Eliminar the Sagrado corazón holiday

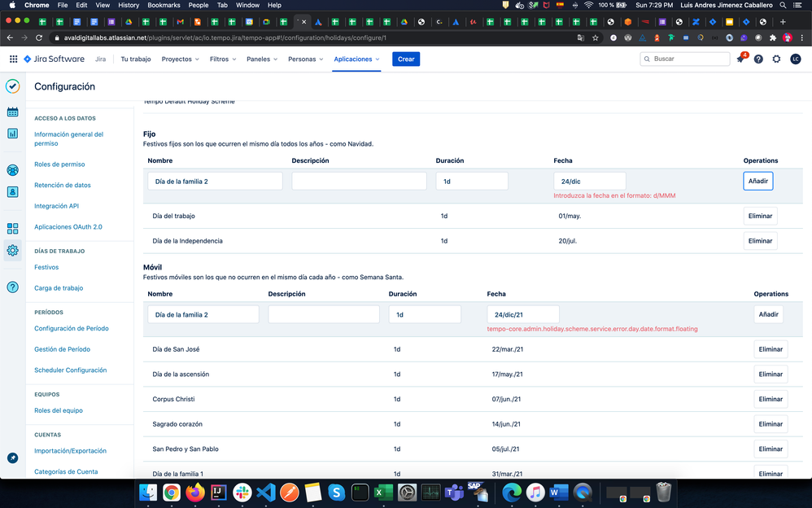pos(771,423)
